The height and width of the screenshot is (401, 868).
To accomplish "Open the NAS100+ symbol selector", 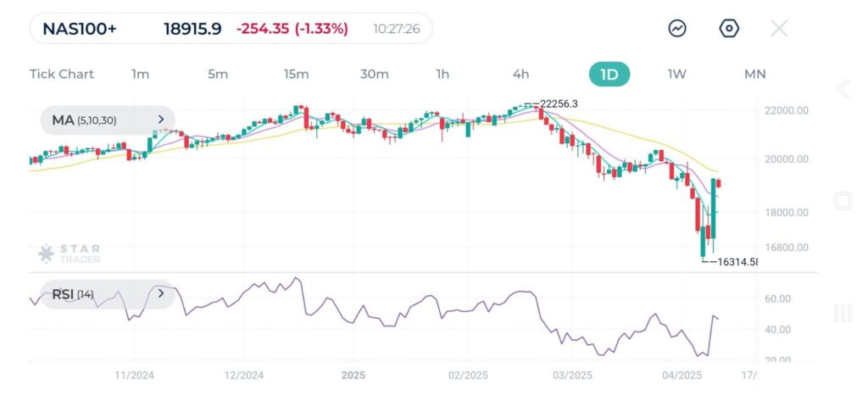I will click(x=80, y=29).
